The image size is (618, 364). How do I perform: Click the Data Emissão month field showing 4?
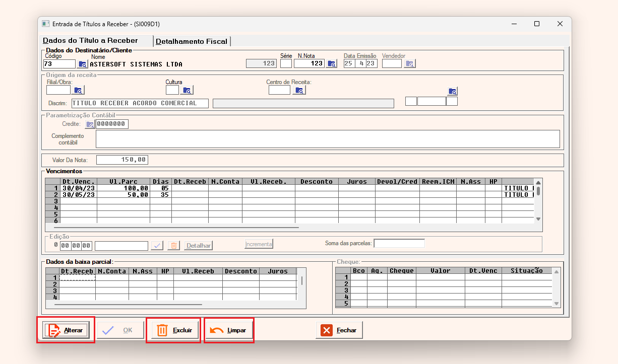tap(360, 63)
